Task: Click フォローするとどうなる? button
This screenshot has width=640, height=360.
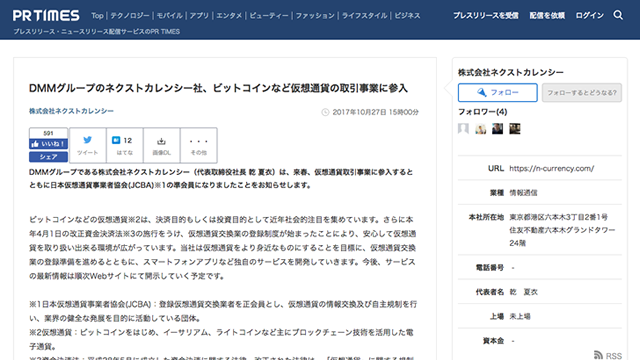Action: tap(582, 93)
